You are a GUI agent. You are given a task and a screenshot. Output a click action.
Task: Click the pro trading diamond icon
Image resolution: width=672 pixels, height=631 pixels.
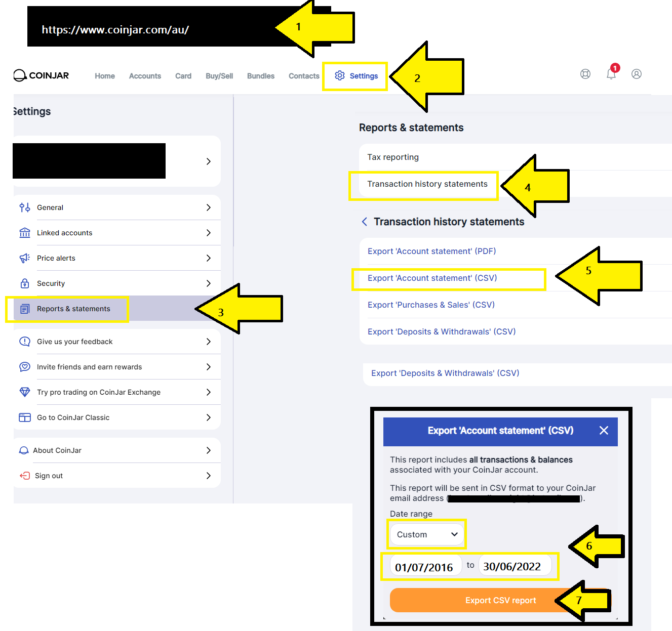pyautogui.click(x=25, y=392)
